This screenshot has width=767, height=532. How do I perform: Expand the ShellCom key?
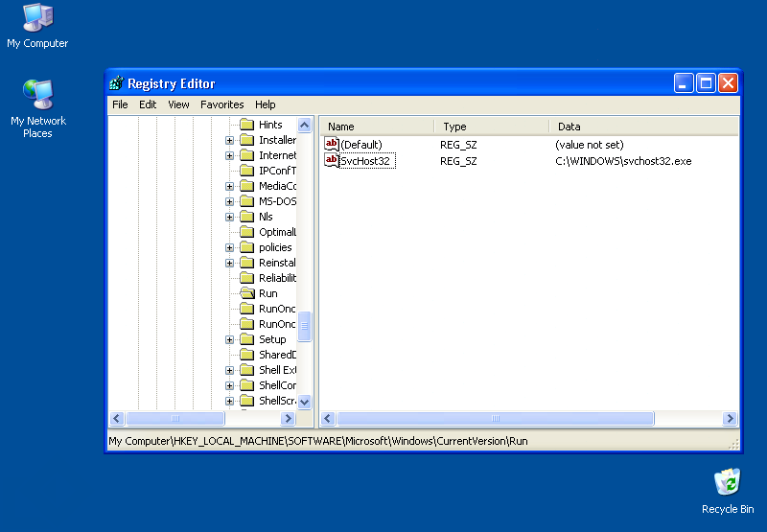(x=229, y=385)
